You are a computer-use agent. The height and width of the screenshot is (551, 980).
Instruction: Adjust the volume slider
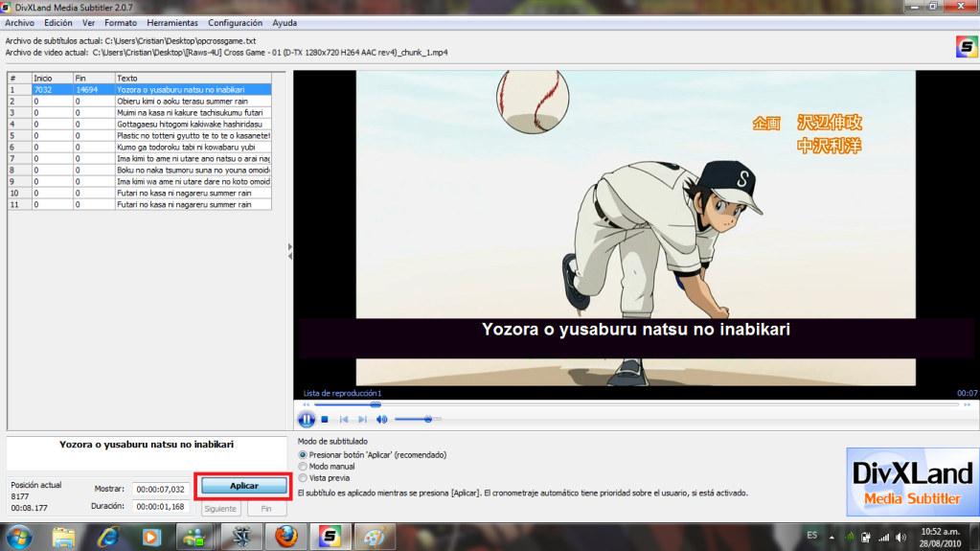(418, 419)
